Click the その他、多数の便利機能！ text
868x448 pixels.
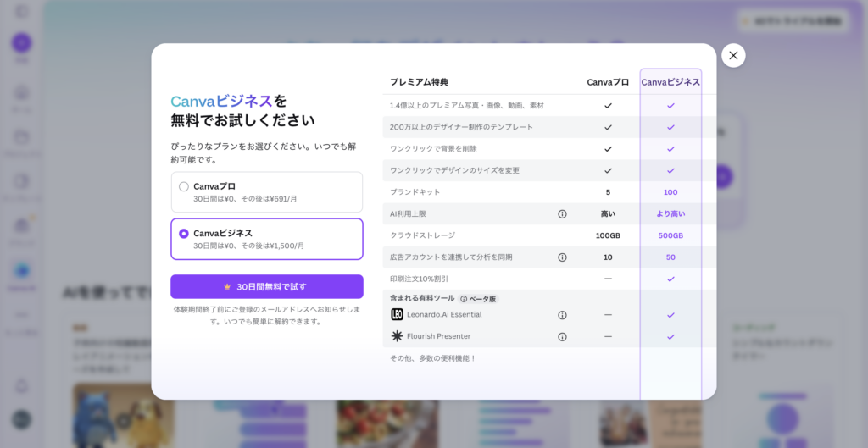tap(432, 358)
